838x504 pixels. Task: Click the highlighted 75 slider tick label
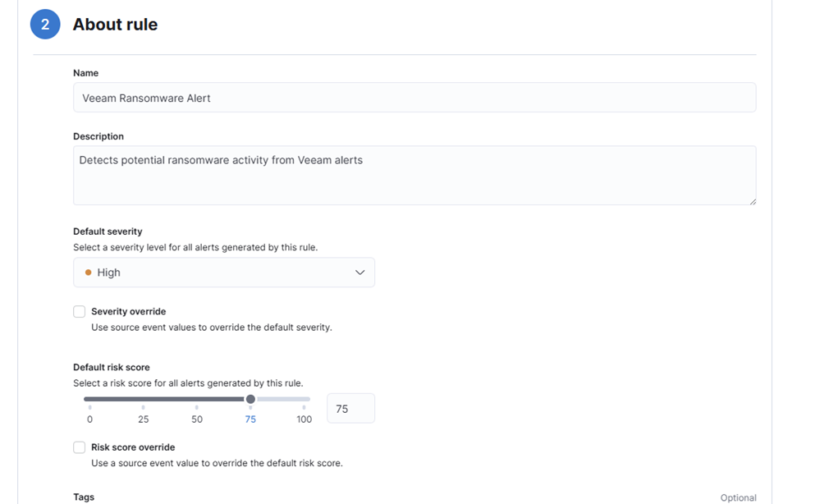(x=250, y=419)
